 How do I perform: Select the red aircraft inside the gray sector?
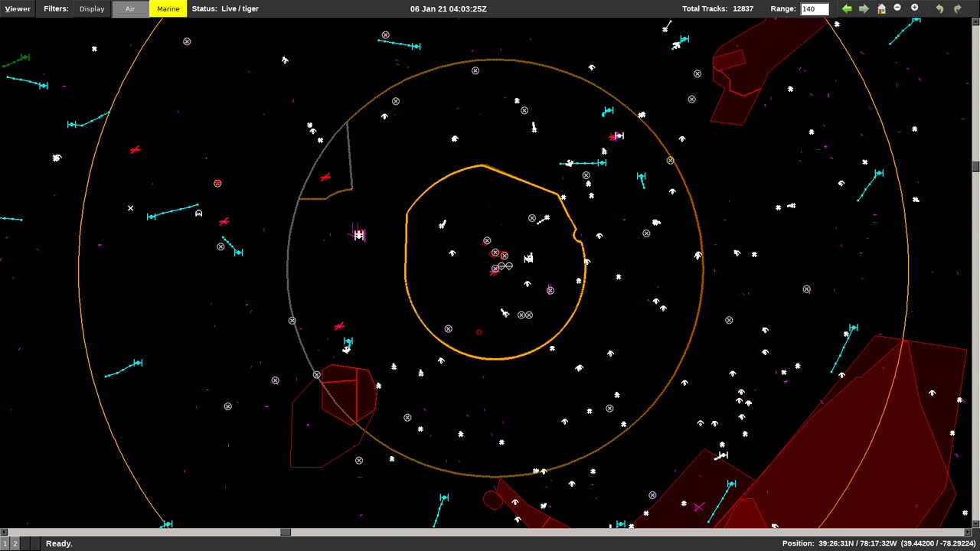(325, 178)
